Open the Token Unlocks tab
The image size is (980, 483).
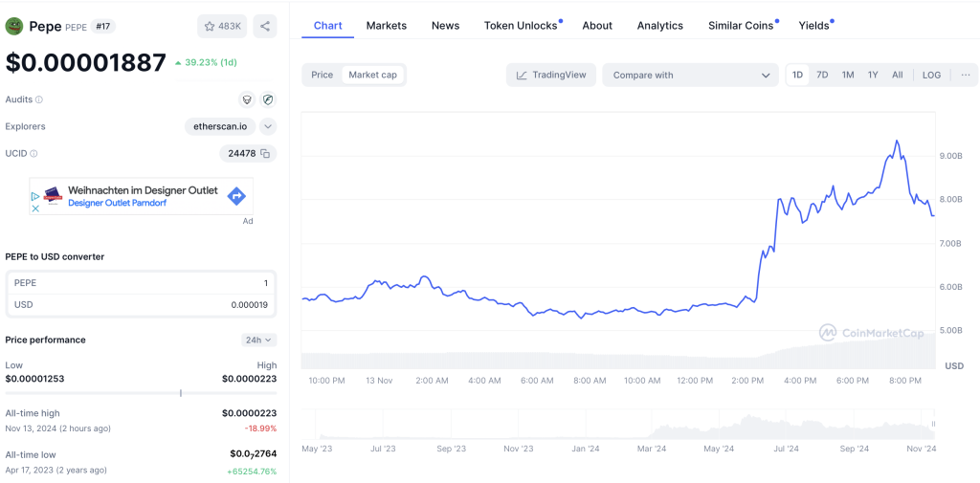[521, 26]
